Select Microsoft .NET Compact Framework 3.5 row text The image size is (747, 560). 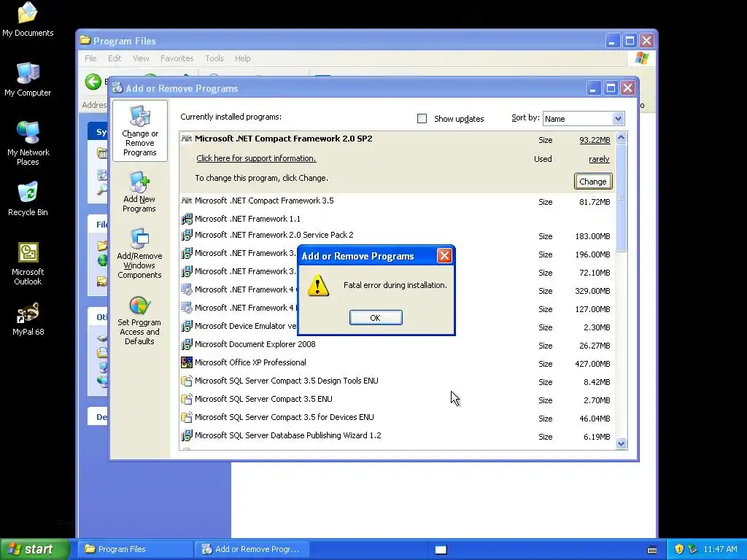coord(264,201)
